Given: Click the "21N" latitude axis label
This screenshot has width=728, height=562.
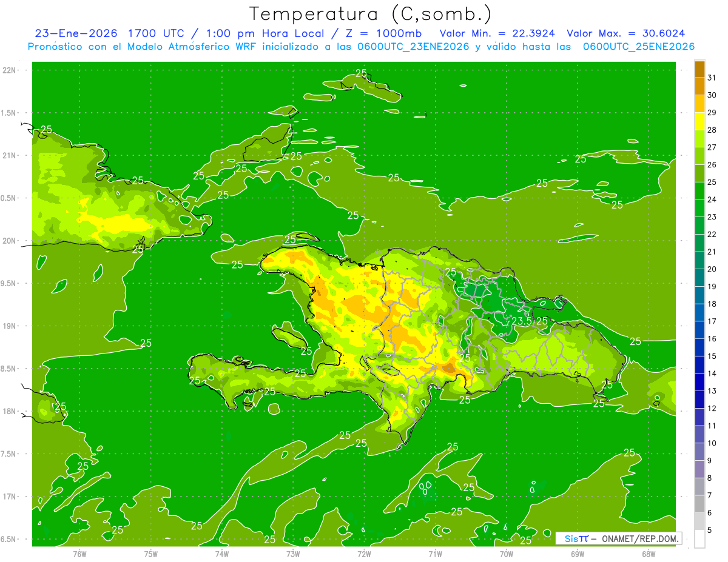Looking at the screenshot, I should tap(10, 155).
